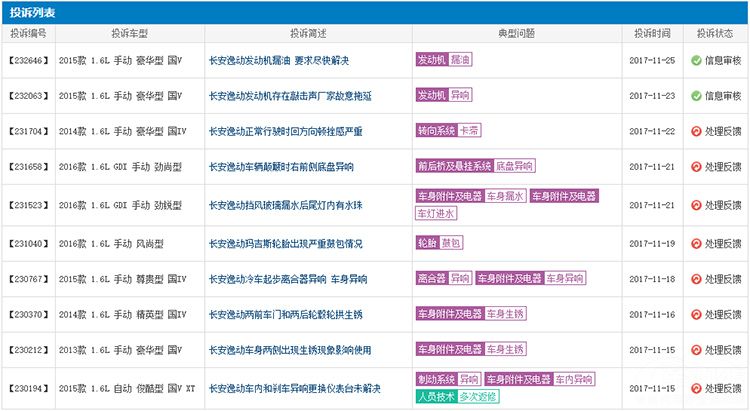Viewport: 750px width, 411px height.
Task: Select the green 人员技术 多次返修 tag
Action: pos(457,397)
